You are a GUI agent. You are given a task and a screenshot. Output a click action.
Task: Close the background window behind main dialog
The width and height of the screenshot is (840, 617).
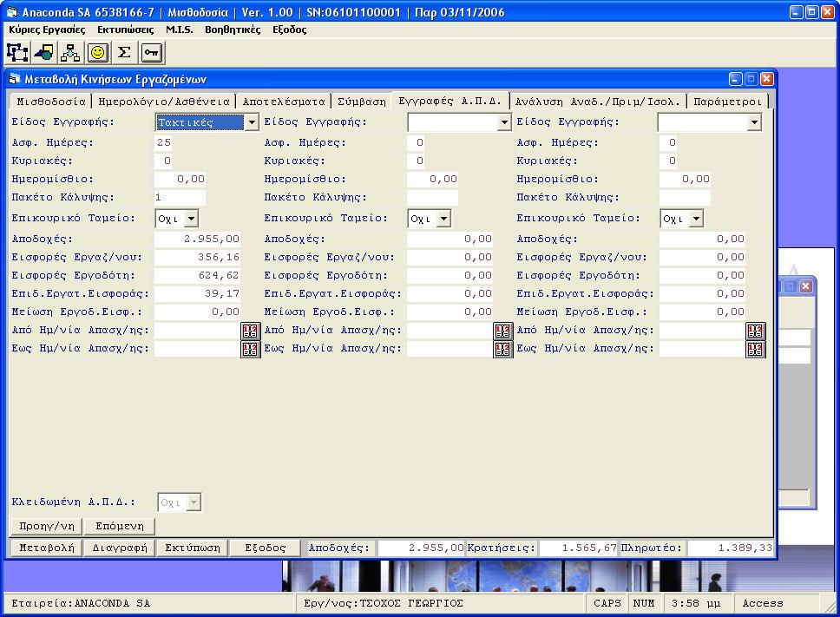[x=805, y=286]
